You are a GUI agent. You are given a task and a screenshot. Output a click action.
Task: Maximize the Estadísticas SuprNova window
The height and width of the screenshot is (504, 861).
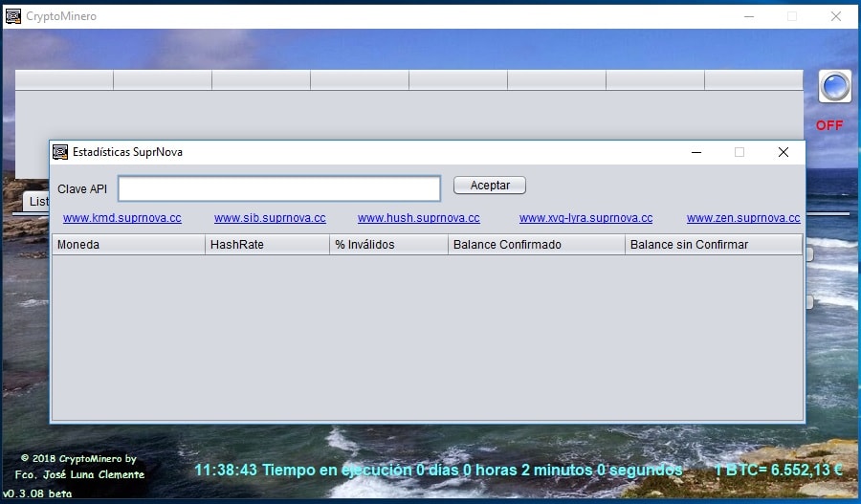pos(740,152)
